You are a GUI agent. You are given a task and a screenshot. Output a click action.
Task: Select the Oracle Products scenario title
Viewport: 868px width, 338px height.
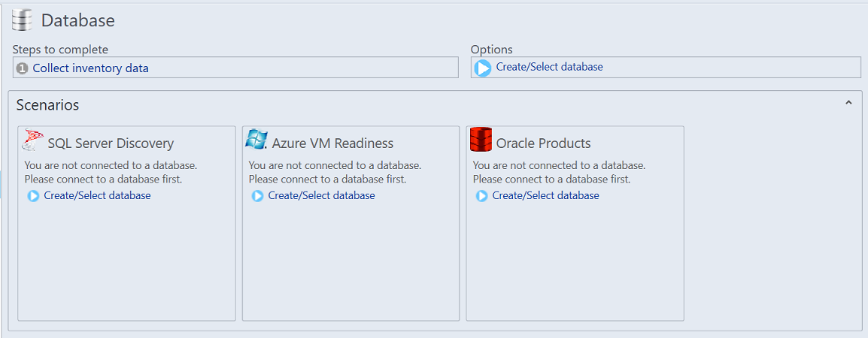click(543, 143)
